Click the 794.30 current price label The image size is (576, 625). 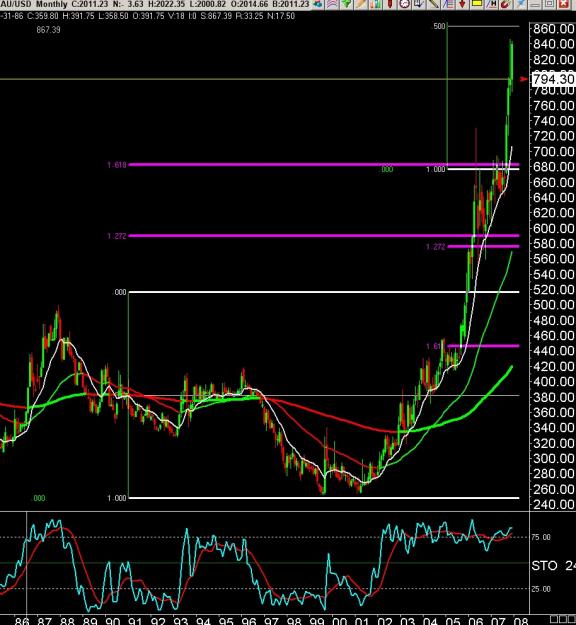[554, 79]
